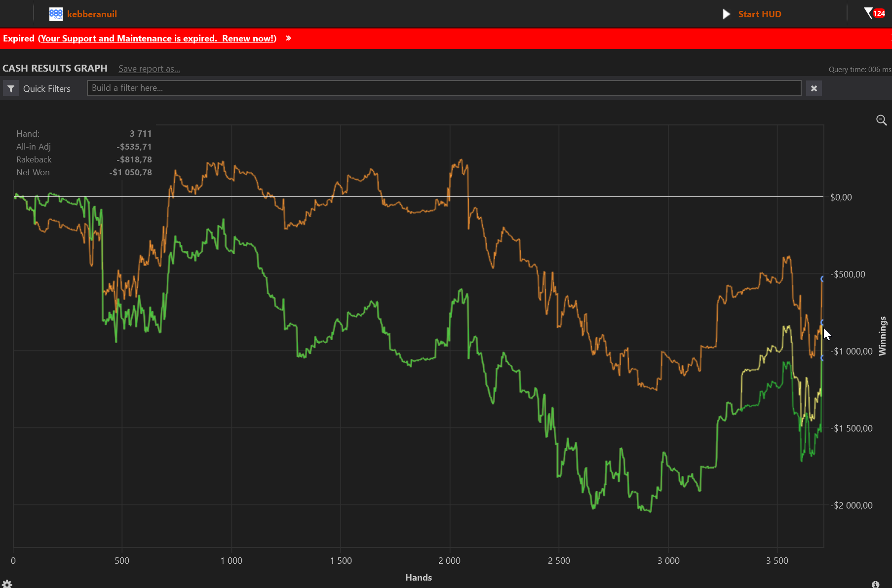Viewport: 892px width, 588px height.
Task: Click the Hands x-axis title
Action: pyautogui.click(x=419, y=577)
